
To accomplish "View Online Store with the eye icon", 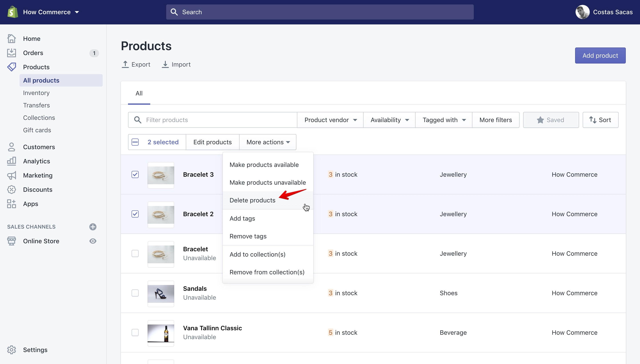I will (93, 241).
